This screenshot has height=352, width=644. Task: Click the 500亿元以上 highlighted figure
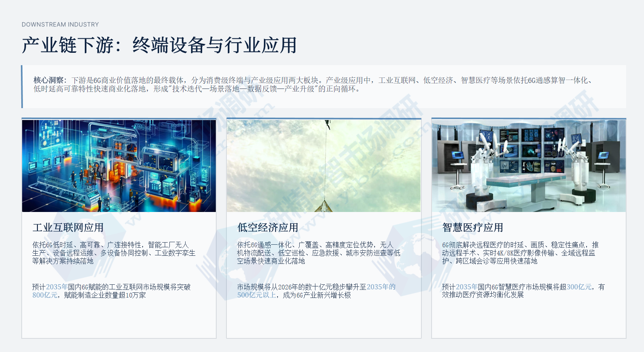[x=256, y=295]
